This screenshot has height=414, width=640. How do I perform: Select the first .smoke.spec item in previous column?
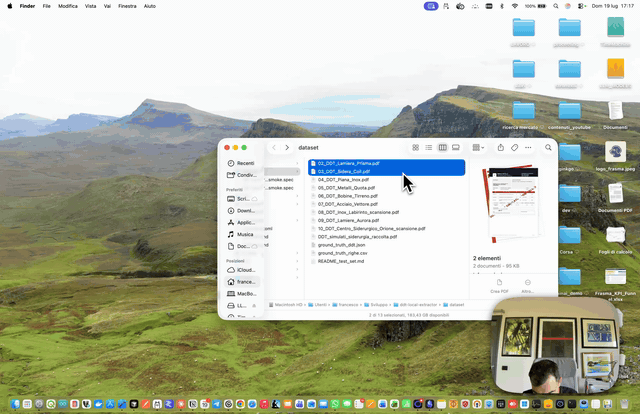(281, 180)
